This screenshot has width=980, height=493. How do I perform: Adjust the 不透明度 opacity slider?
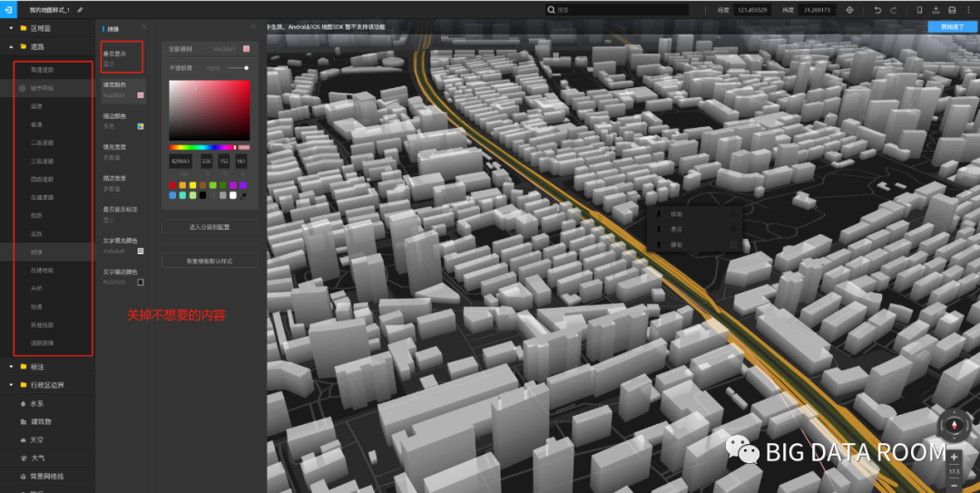[238, 67]
